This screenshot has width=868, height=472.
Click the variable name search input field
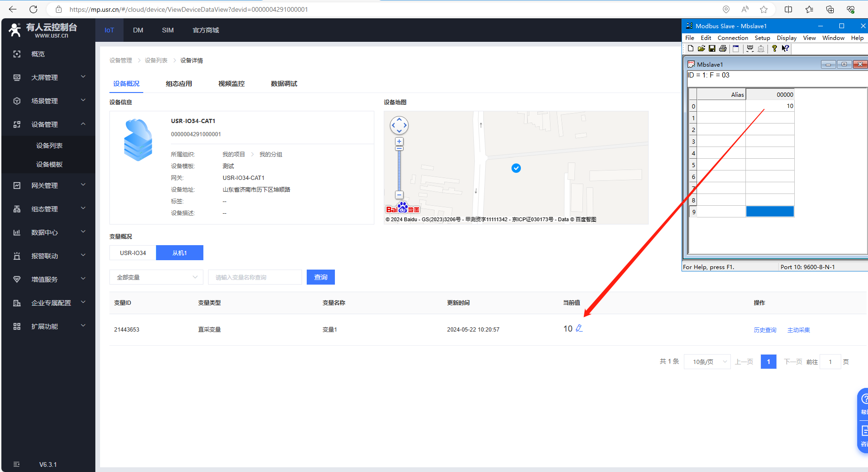click(255, 277)
